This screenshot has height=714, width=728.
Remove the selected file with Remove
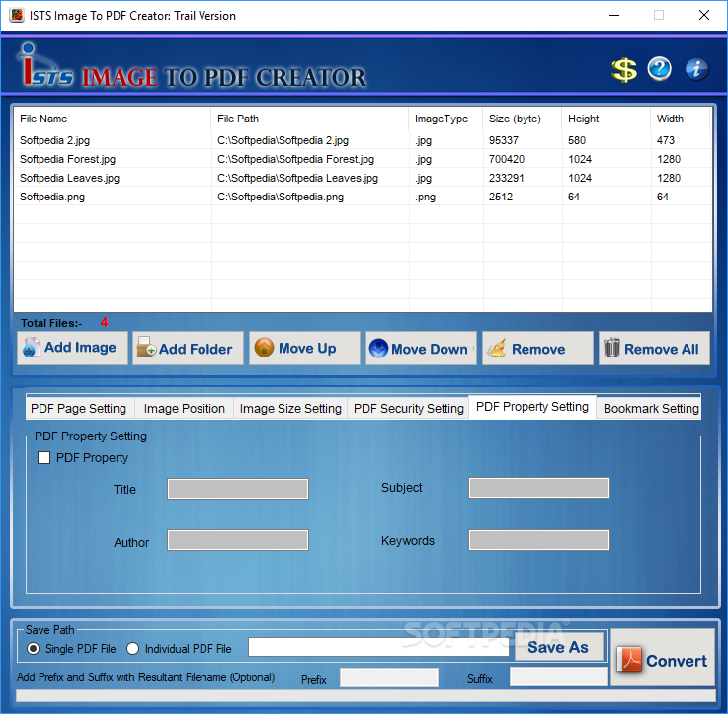(x=537, y=348)
